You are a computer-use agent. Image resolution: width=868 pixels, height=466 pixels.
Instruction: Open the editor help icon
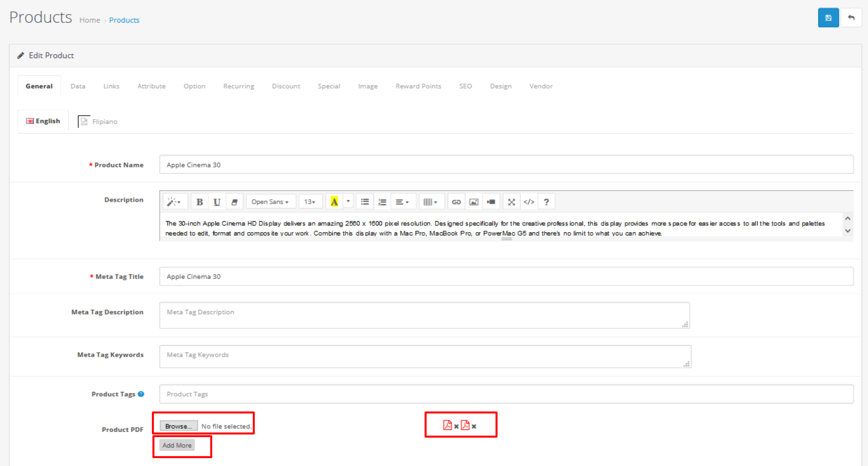(546, 202)
